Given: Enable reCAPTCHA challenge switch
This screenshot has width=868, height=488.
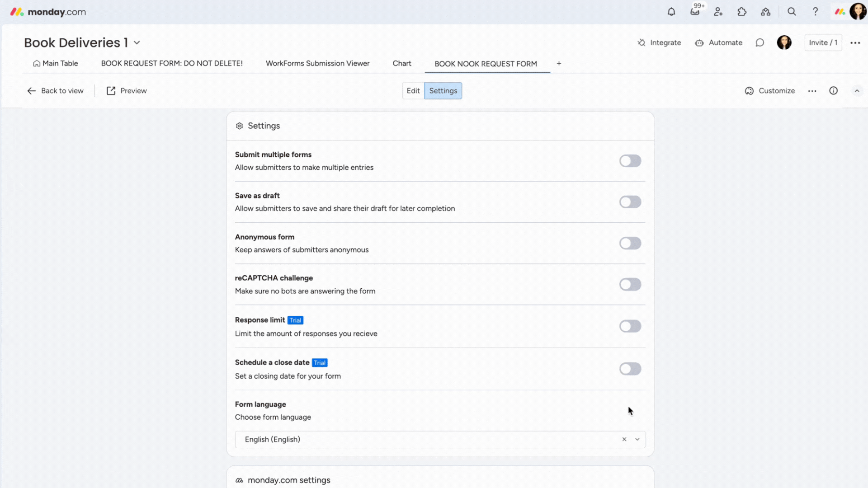Looking at the screenshot, I should pos(630,284).
